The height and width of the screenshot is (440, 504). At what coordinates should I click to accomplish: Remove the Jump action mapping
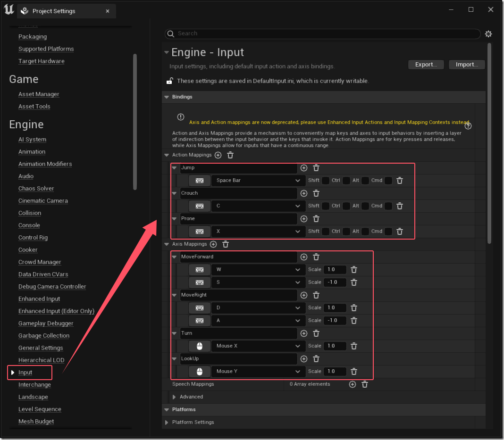[316, 167]
